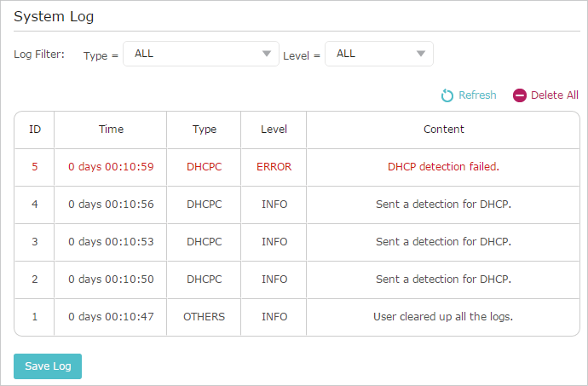Open the Type filter dropdown
This screenshot has height=386, width=588.
pos(201,54)
